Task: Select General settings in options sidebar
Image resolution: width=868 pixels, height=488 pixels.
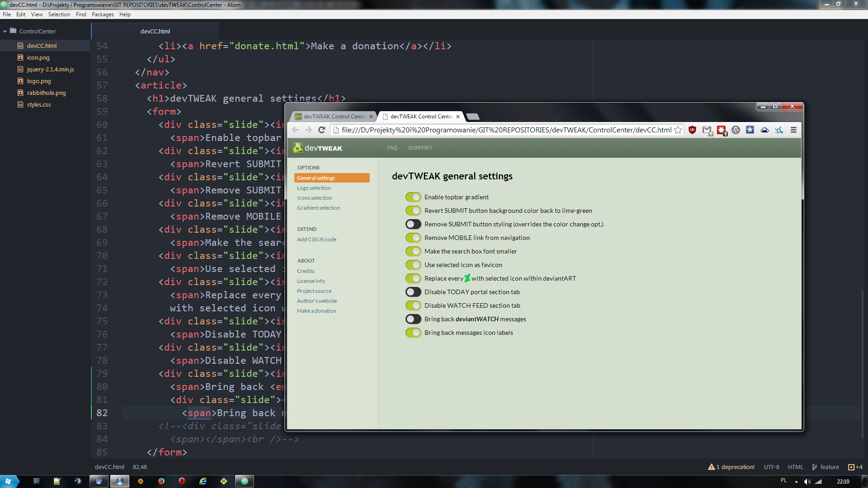Action: 332,178
